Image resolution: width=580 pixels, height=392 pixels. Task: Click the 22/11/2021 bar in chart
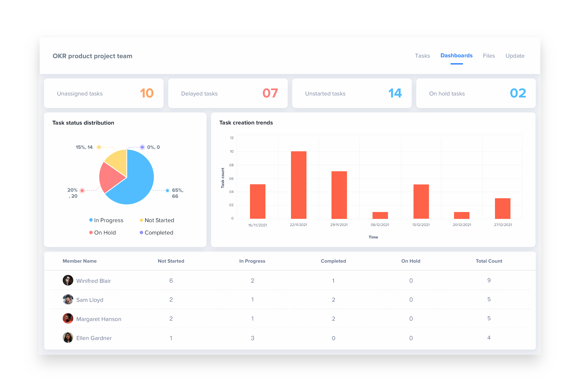pyautogui.click(x=298, y=185)
